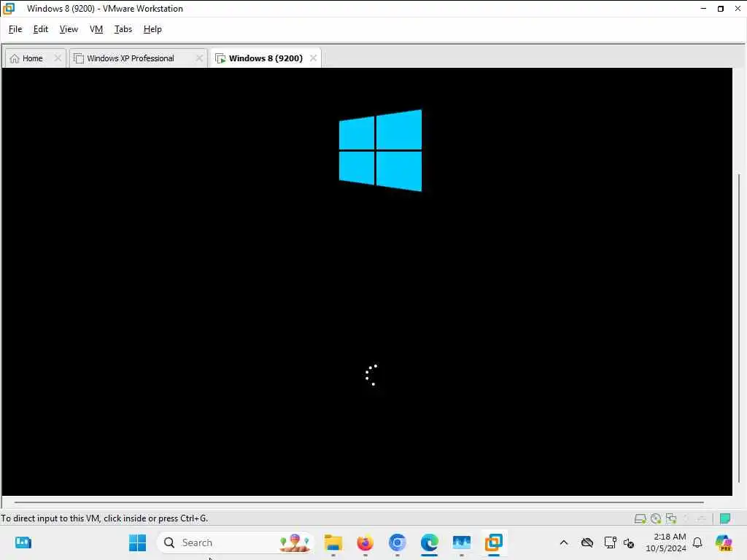Click VMware Workstation taskbar icon
The image size is (747, 560).
[x=494, y=542]
